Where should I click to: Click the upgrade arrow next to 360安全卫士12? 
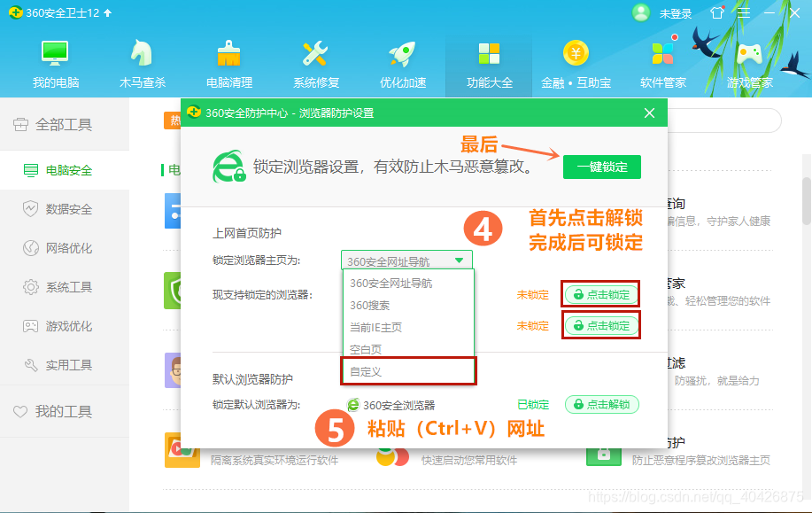pos(108,13)
